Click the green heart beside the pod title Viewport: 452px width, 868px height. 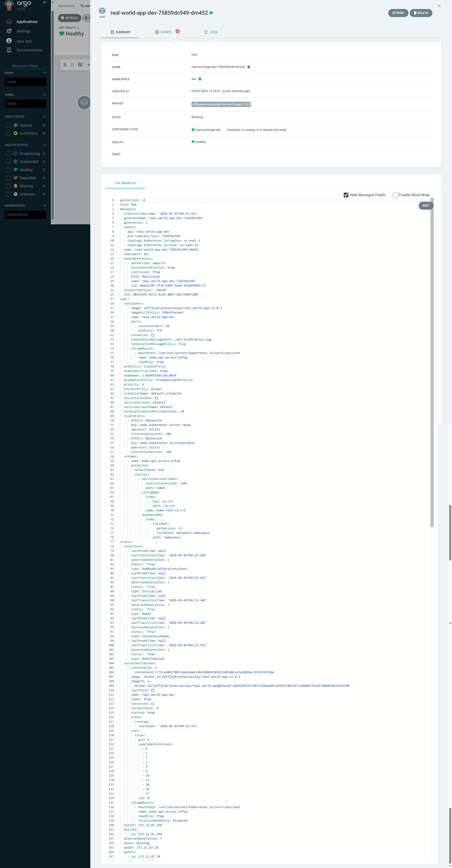click(x=211, y=13)
